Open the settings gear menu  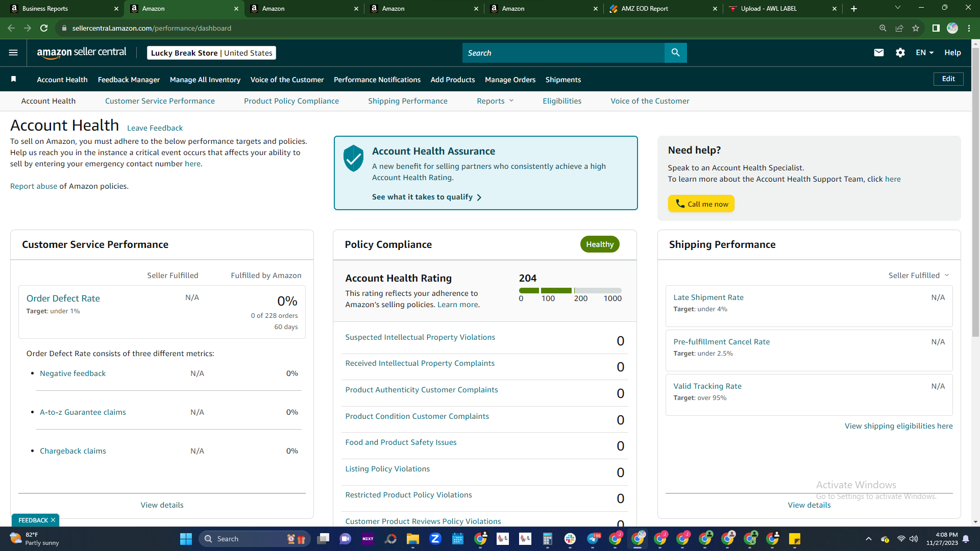900,53
